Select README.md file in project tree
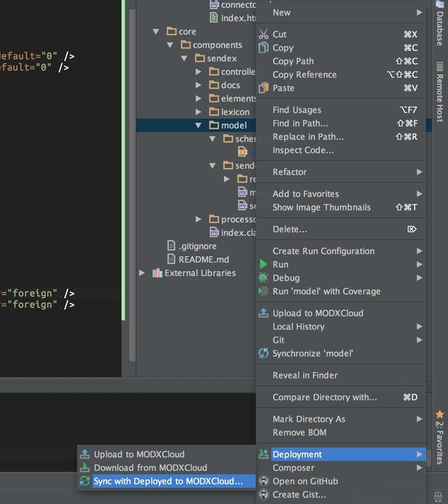448x504 pixels. (204, 259)
